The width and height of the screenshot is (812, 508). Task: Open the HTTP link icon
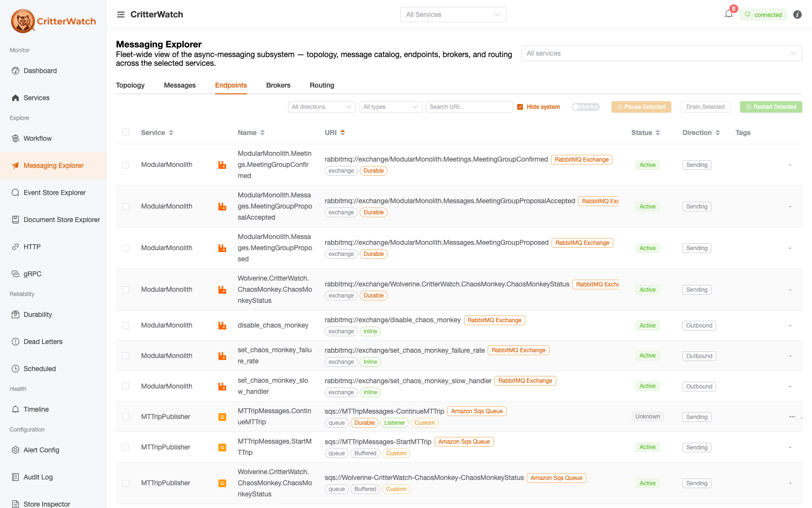pyautogui.click(x=15, y=247)
